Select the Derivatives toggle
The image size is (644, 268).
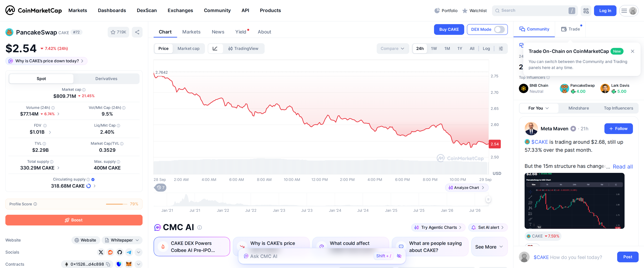tap(106, 79)
